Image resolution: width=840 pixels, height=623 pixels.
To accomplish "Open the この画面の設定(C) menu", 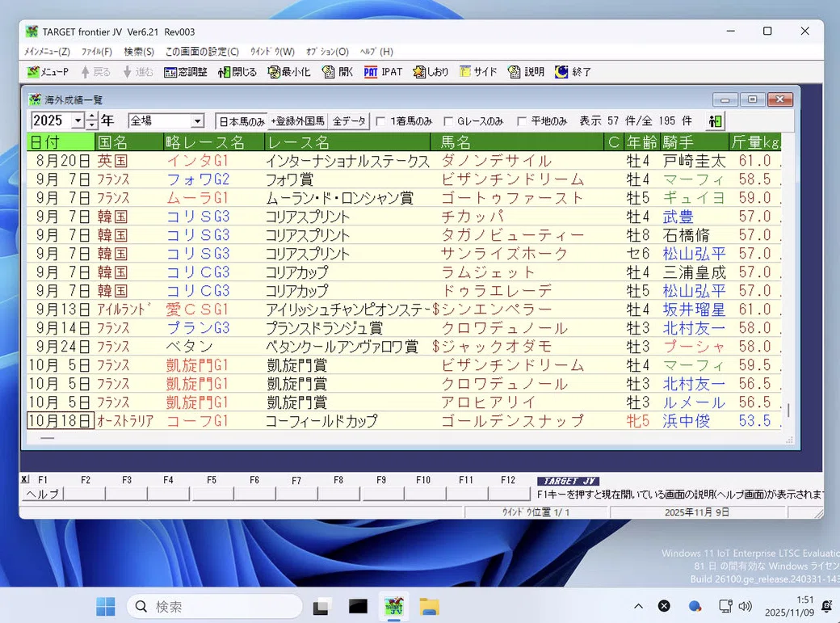I will [x=202, y=52].
